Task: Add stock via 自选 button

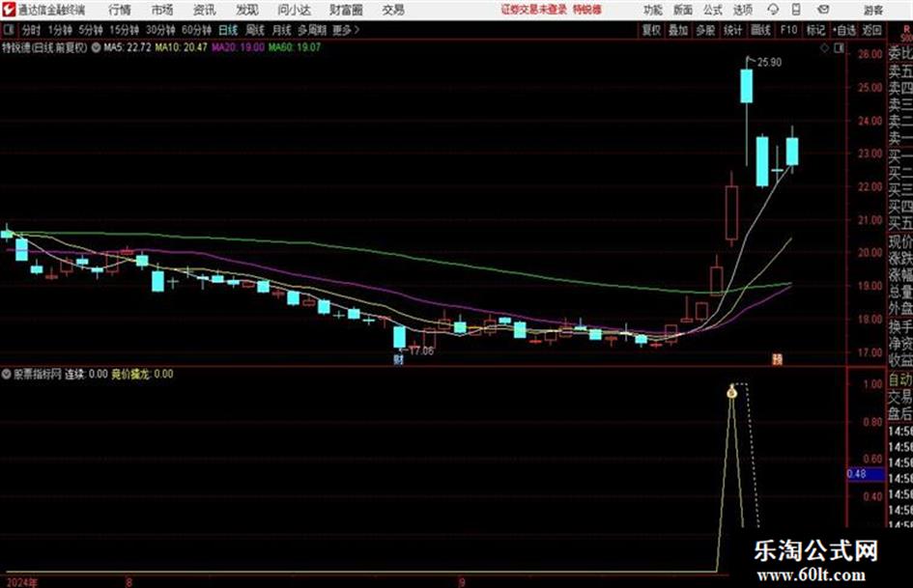Action: [844, 30]
